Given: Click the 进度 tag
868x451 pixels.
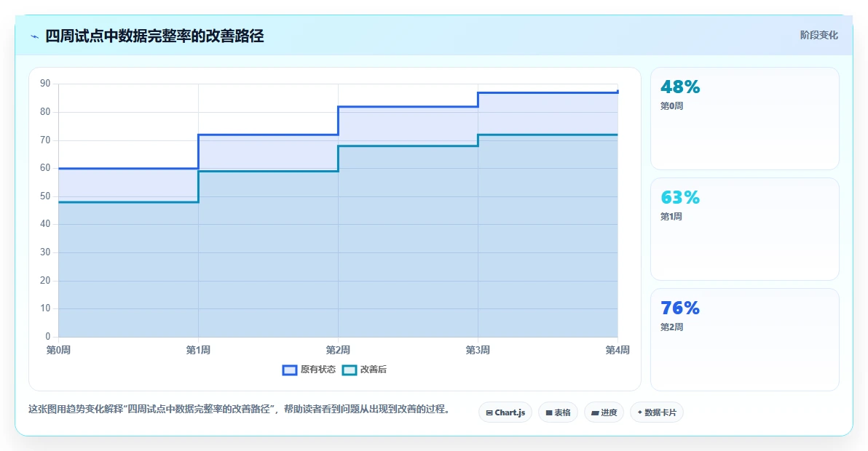Looking at the screenshot, I should pos(604,412).
